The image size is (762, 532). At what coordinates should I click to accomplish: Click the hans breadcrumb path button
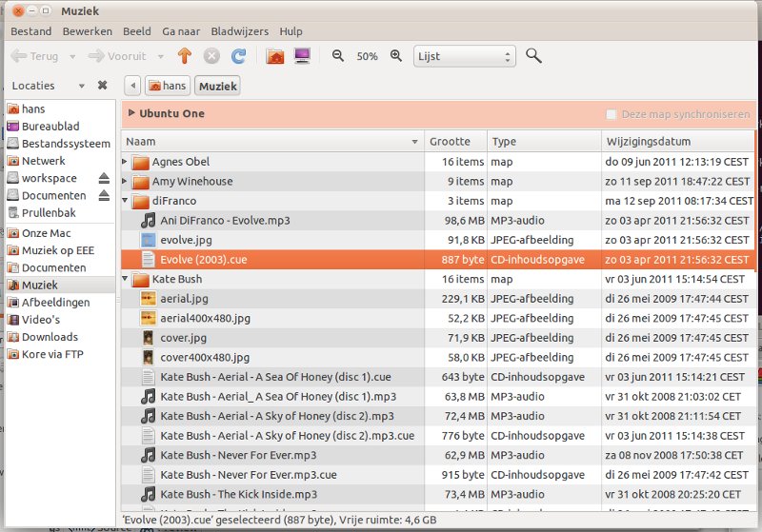tap(167, 86)
